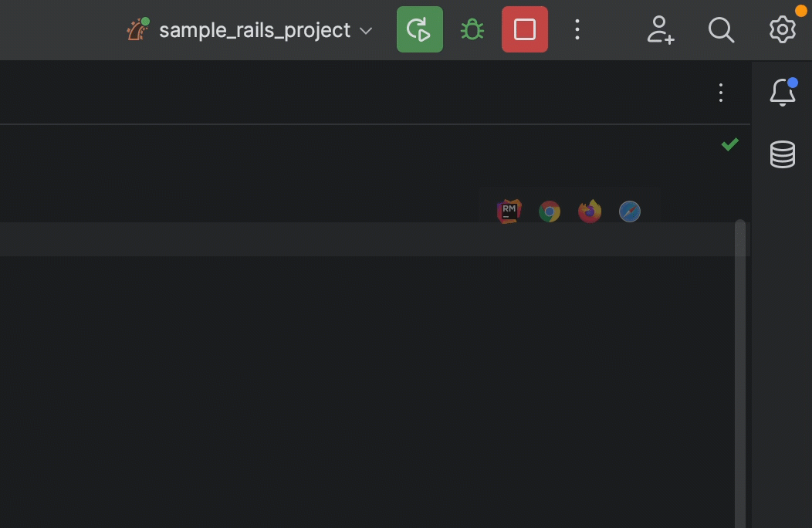Show the Notifications tool window
The image size is (812, 528).
[782, 93]
